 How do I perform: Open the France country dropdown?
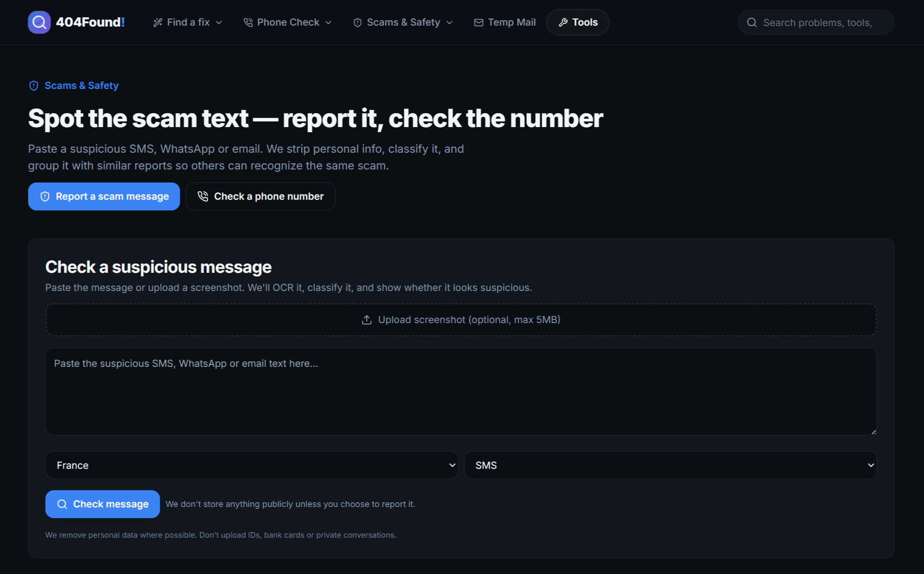point(252,465)
